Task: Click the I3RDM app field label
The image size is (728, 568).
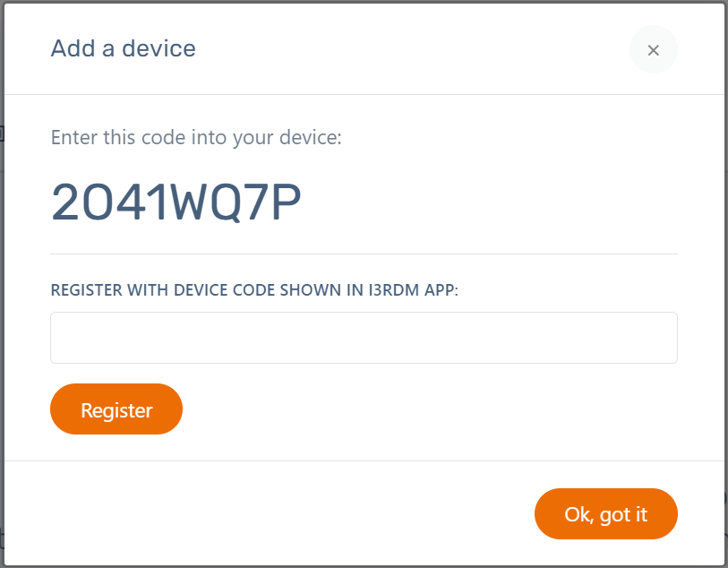Action: [254, 291]
